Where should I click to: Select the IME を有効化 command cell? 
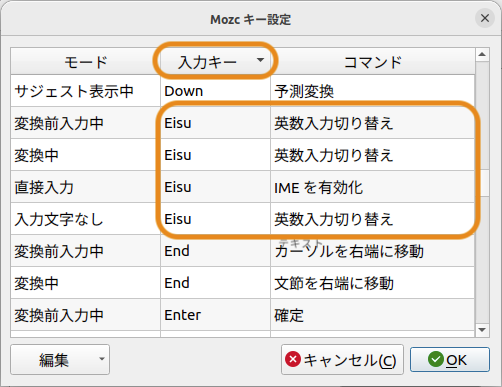(x=372, y=187)
